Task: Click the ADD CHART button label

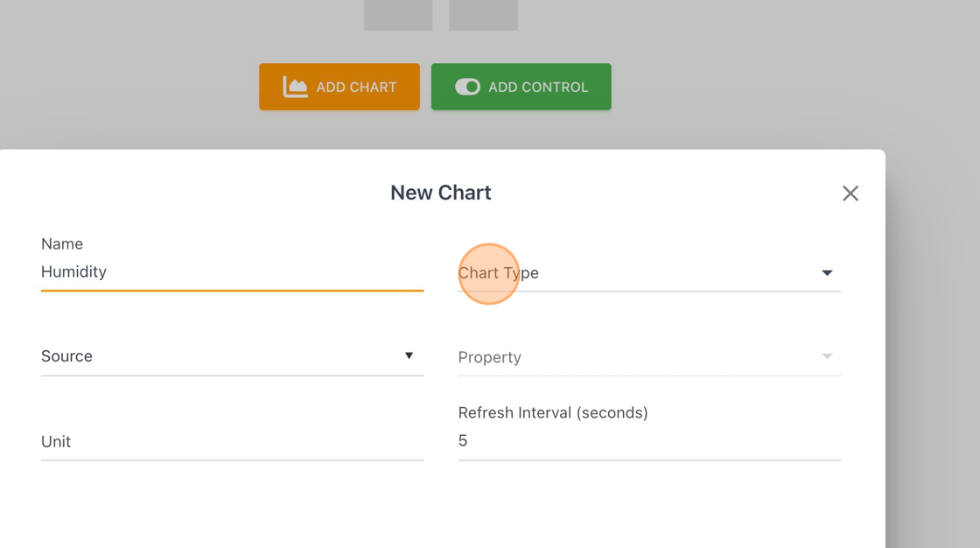Action: [356, 87]
